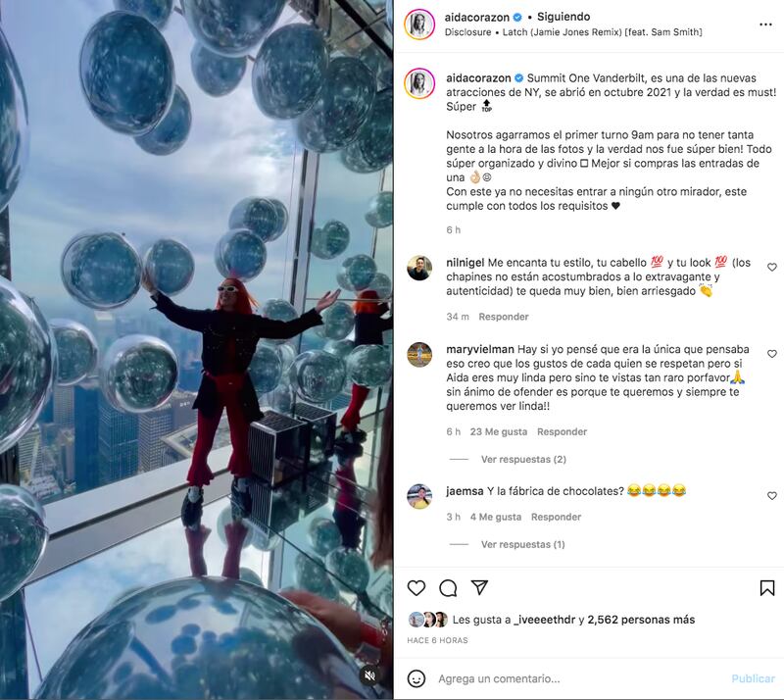Image resolution: width=784 pixels, height=700 pixels.
Task: Click the Agrega un comentario input field
Action: [x=580, y=678]
